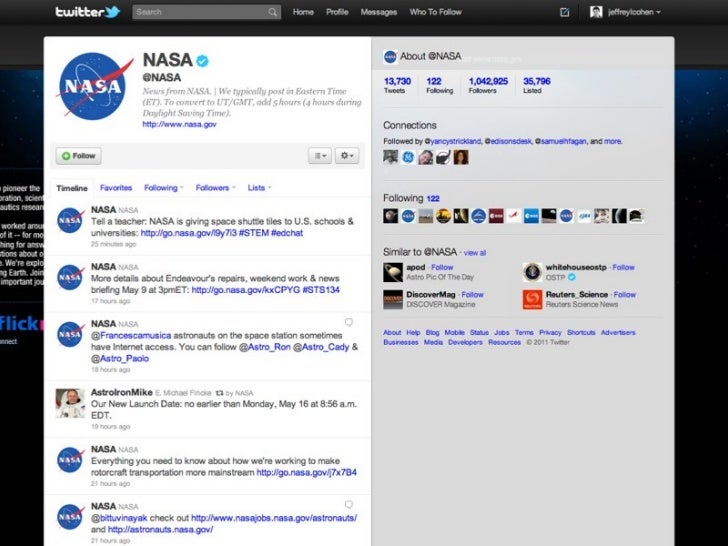The image size is (728, 546).
Task: Follow the whitehouseostp account
Action: 624,267
